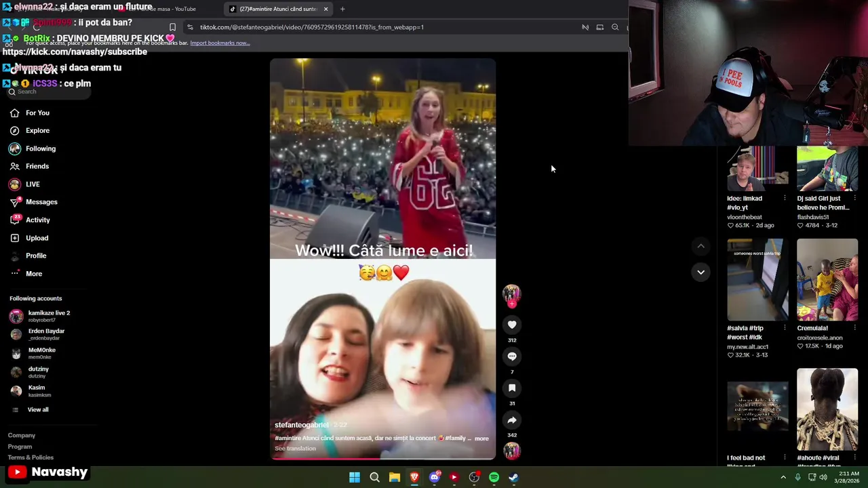Viewport: 868px width, 488px height.
Task: Click the Program footer link
Action: click(20, 447)
